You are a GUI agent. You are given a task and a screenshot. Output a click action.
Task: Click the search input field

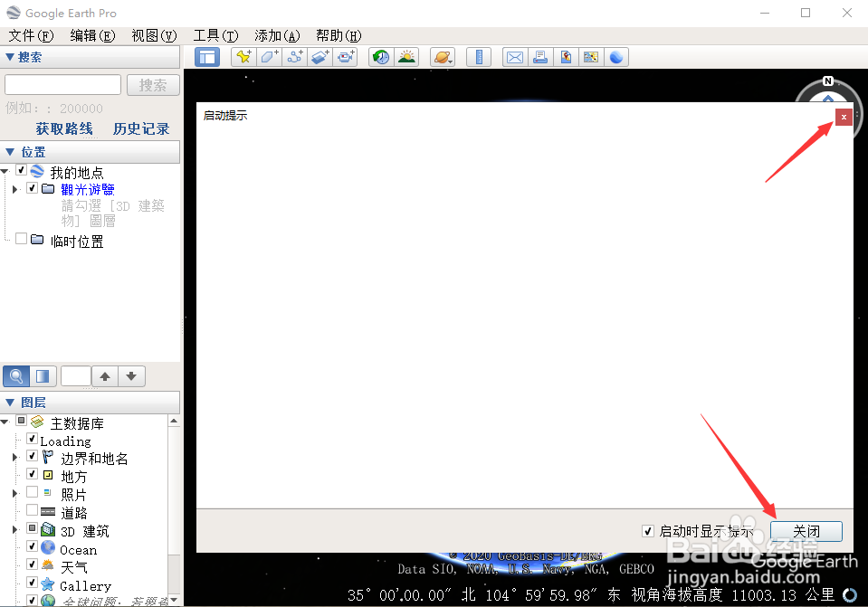coord(62,85)
